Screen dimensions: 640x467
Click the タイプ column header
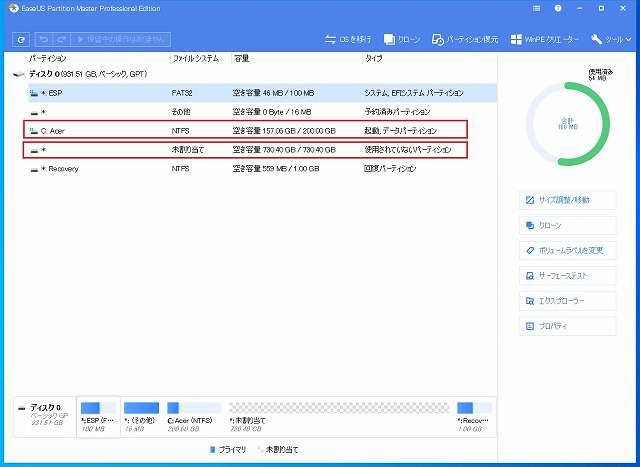(x=373, y=58)
